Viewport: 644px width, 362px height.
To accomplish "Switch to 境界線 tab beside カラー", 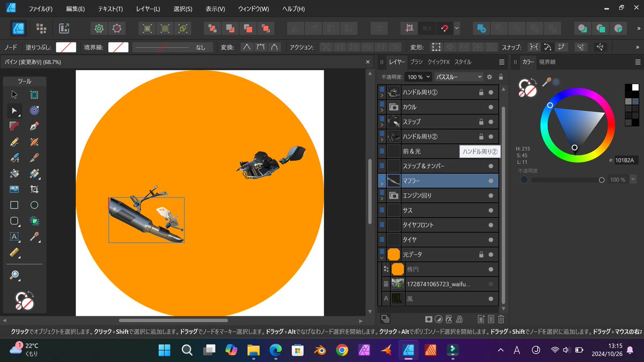I will pyautogui.click(x=547, y=62).
